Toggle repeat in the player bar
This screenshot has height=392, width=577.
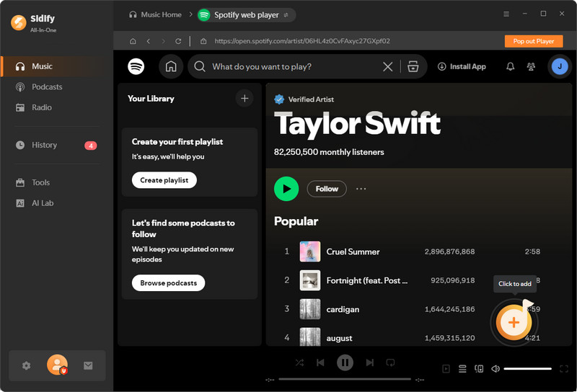pyautogui.click(x=390, y=362)
